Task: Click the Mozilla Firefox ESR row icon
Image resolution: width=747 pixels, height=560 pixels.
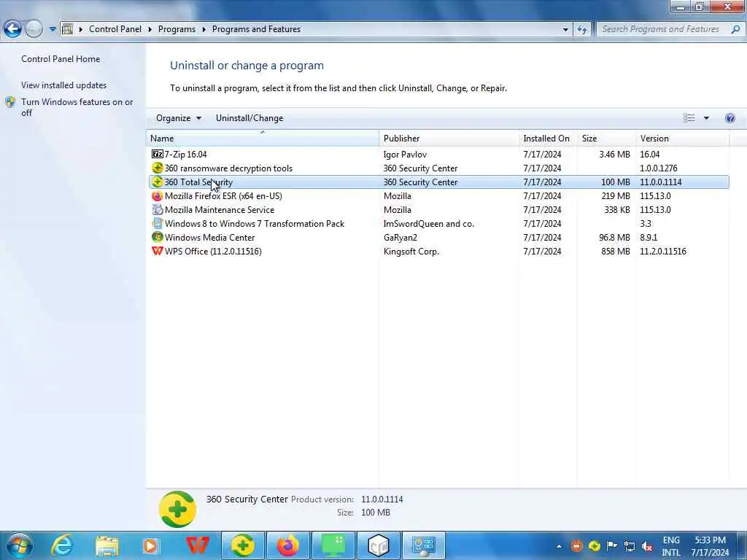Action: coord(158,195)
